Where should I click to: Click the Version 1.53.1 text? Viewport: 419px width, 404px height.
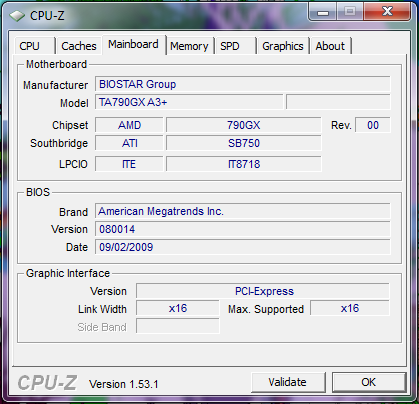pos(124,384)
